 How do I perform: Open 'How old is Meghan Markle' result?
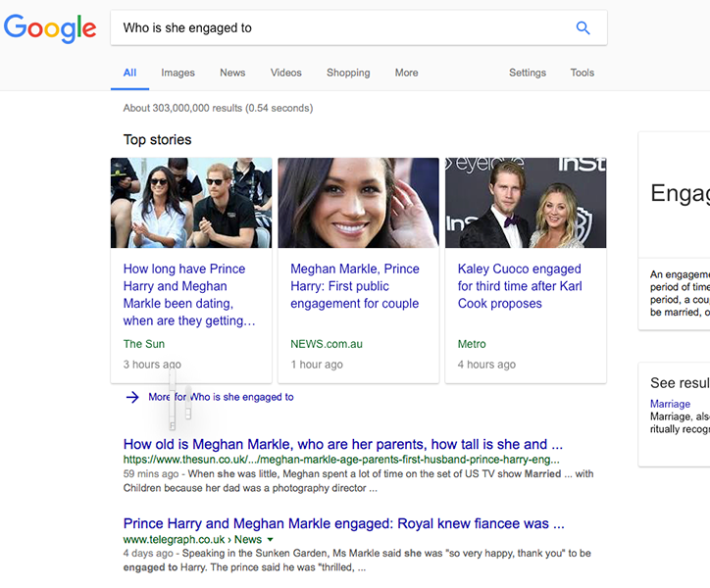click(343, 444)
